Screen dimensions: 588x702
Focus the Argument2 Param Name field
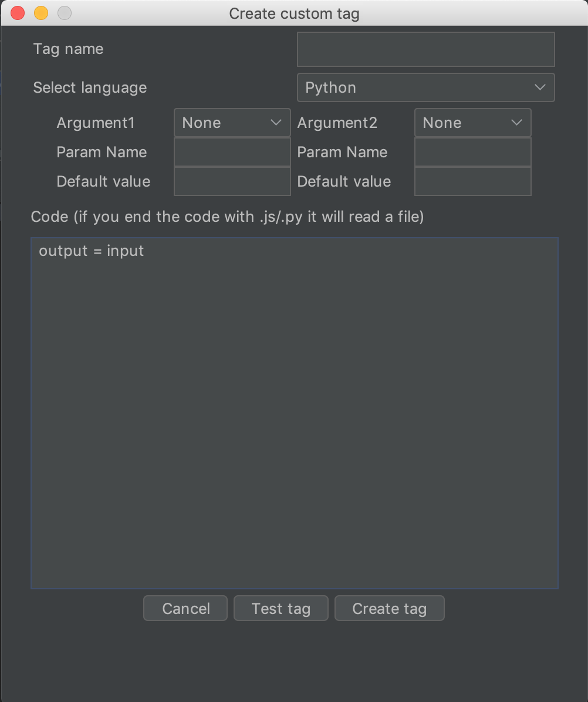[472, 152]
